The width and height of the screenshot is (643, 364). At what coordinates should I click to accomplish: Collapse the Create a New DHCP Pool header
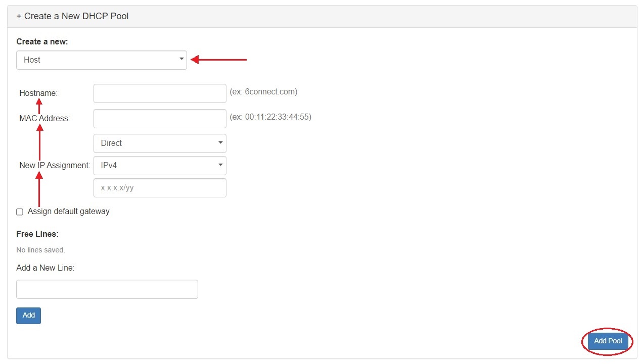coord(72,16)
